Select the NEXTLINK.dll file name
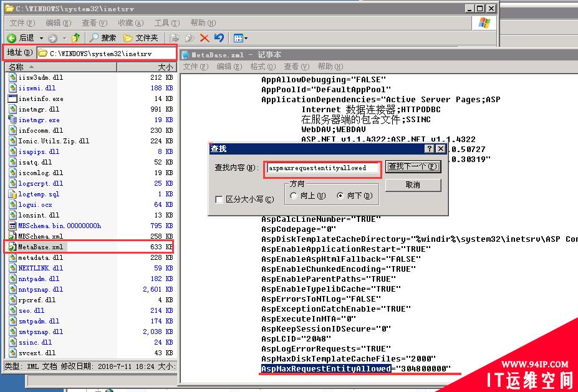 coord(41,268)
